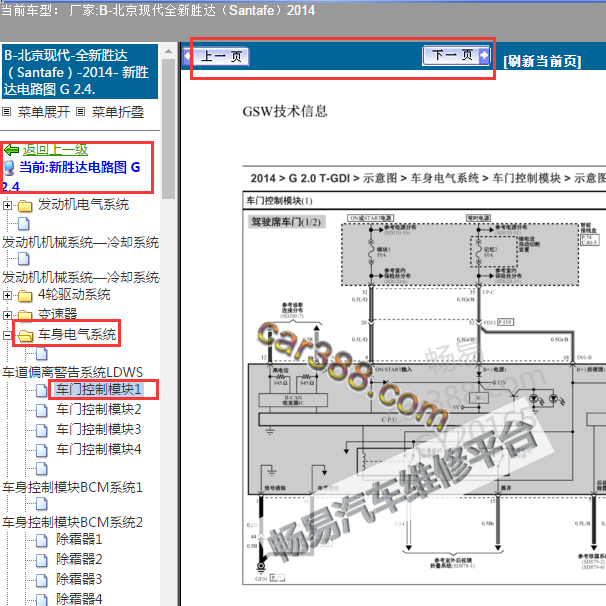Click 返回上一级 back link
606x606 pixels.
[x=55, y=150]
